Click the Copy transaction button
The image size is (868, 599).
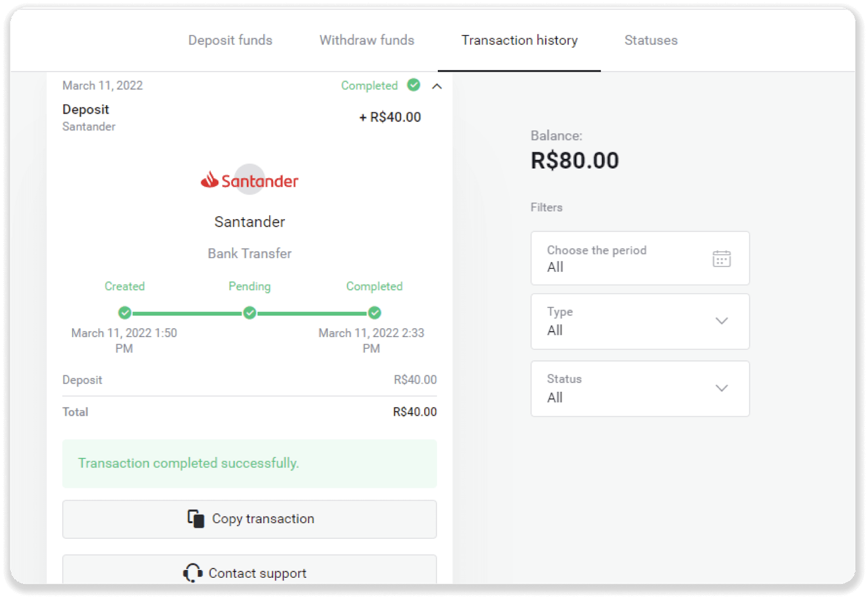[250, 518]
